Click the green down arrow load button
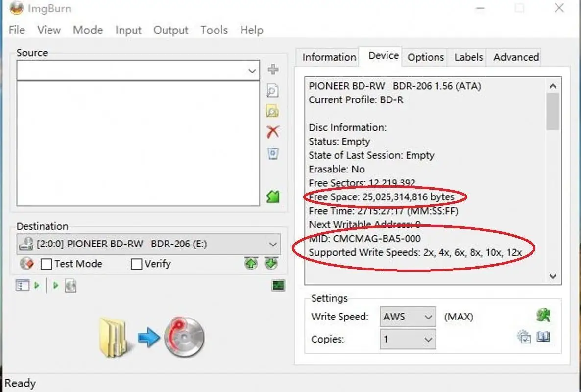 click(271, 264)
